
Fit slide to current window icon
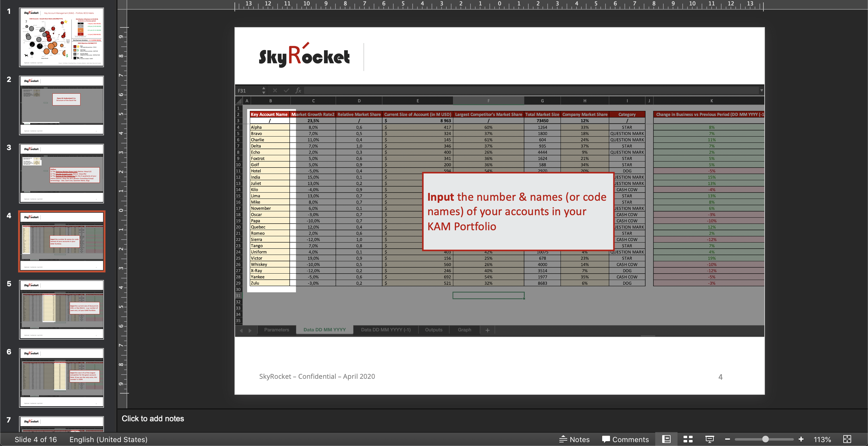(847, 439)
